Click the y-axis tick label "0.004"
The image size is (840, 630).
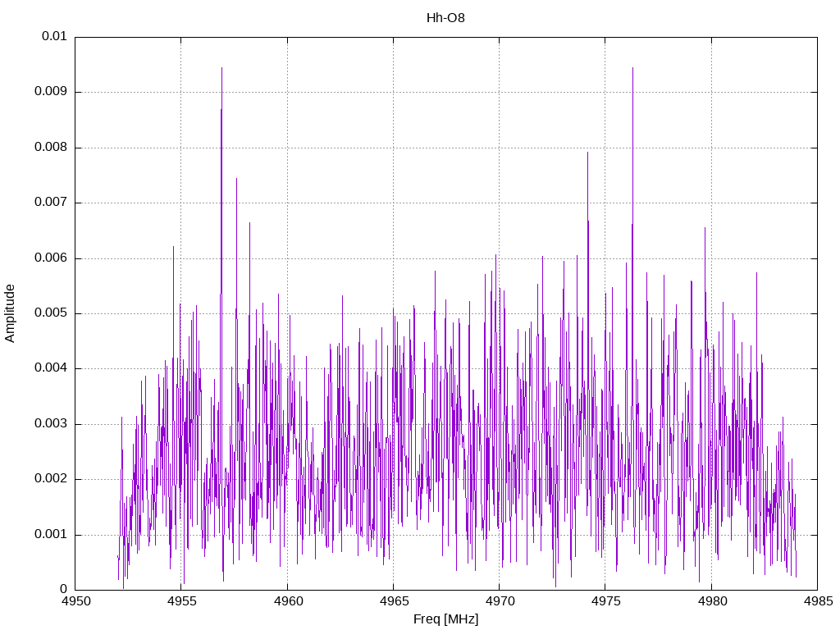pos(51,368)
